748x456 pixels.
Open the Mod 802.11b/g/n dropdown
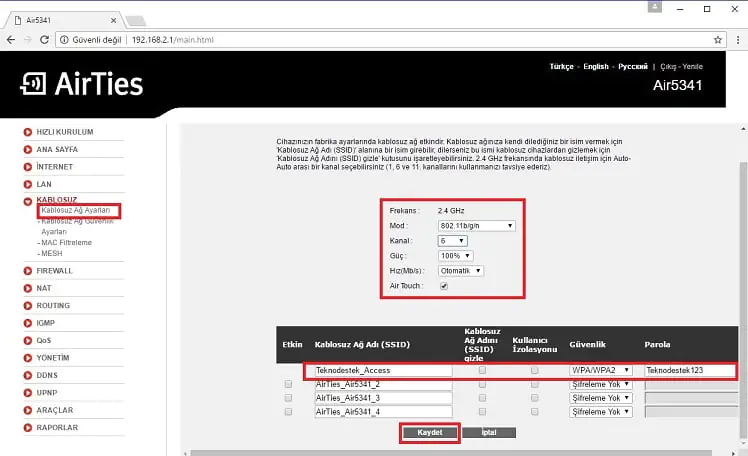coord(476,226)
